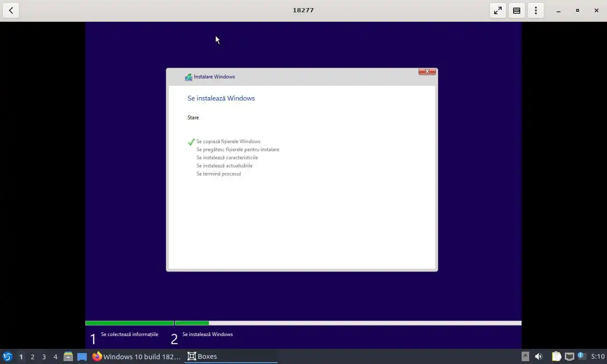Click the Boxes taskbar entry

pyautogui.click(x=231, y=356)
